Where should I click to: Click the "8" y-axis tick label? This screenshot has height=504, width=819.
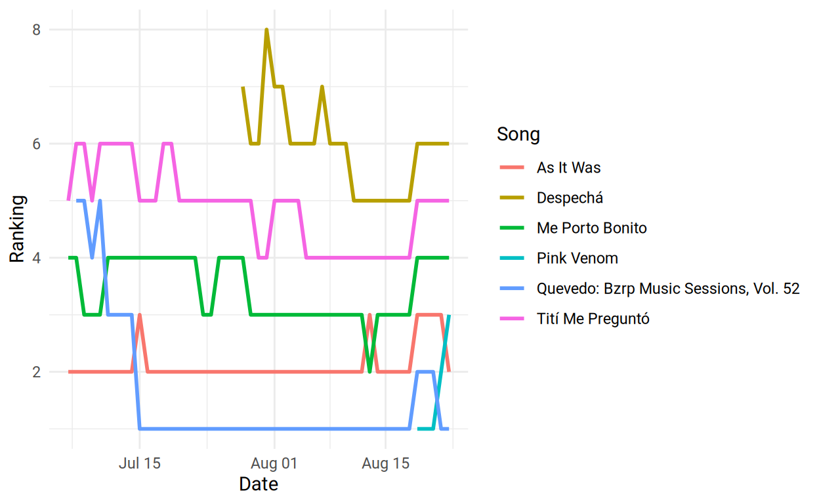click(x=36, y=30)
